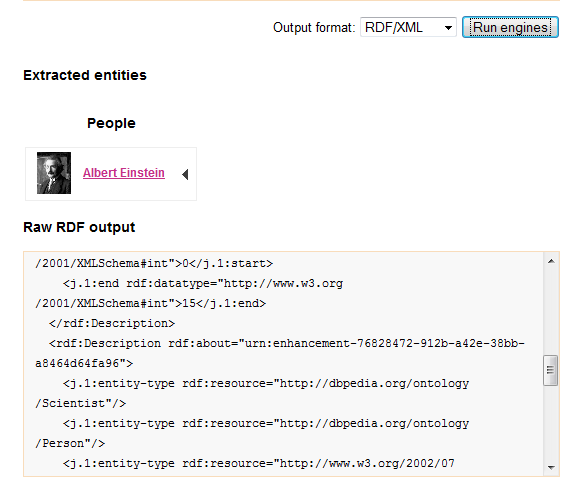Click the RDF output scrollbar thumb
The height and width of the screenshot is (500, 576).
coord(551,370)
